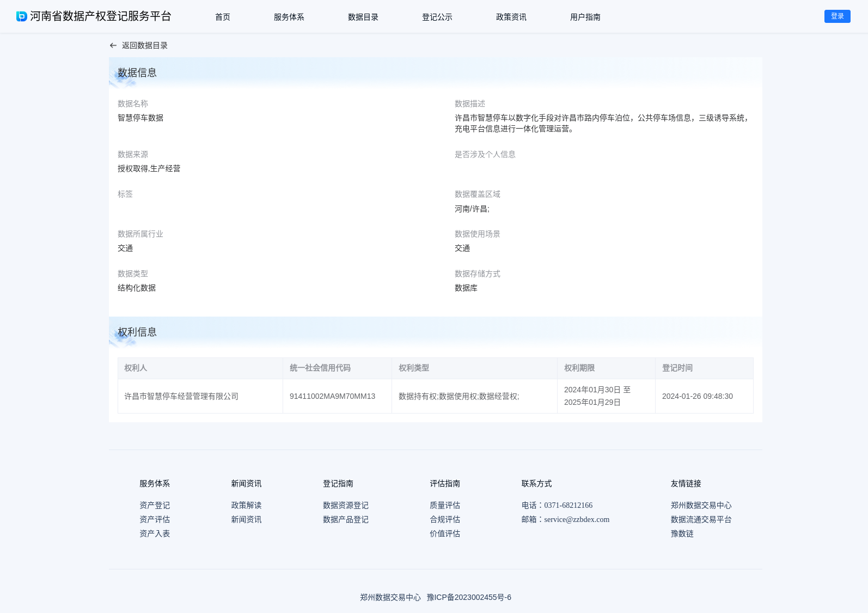
Task: Open the footer 价值评估 link
Action: point(445,534)
